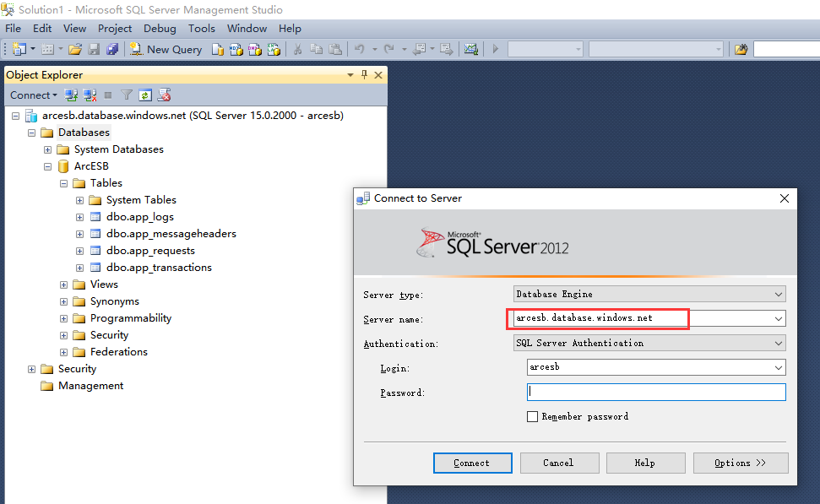
Task: Toggle the Remember password checkbox
Action: point(532,417)
